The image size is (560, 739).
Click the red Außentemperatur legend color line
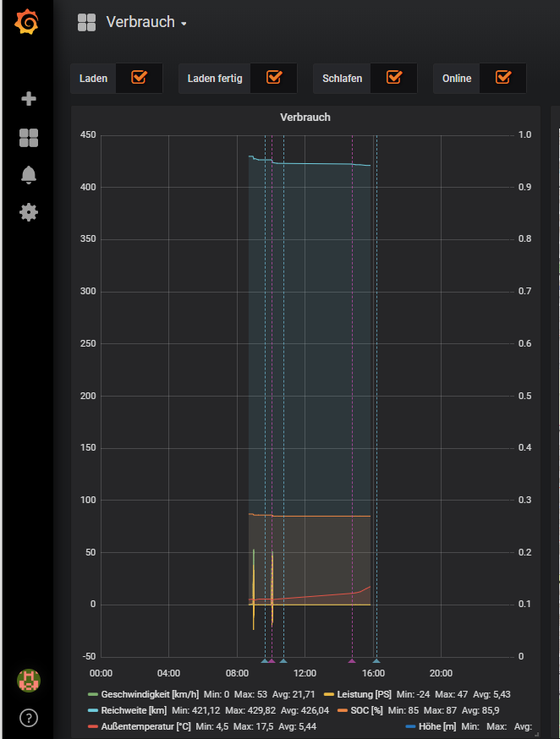[x=93, y=726]
